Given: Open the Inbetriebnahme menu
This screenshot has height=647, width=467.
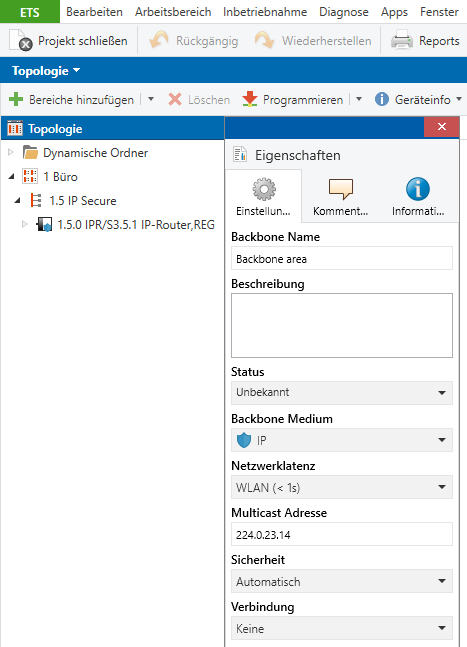Looking at the screenshot, I should tap(265, 12).
